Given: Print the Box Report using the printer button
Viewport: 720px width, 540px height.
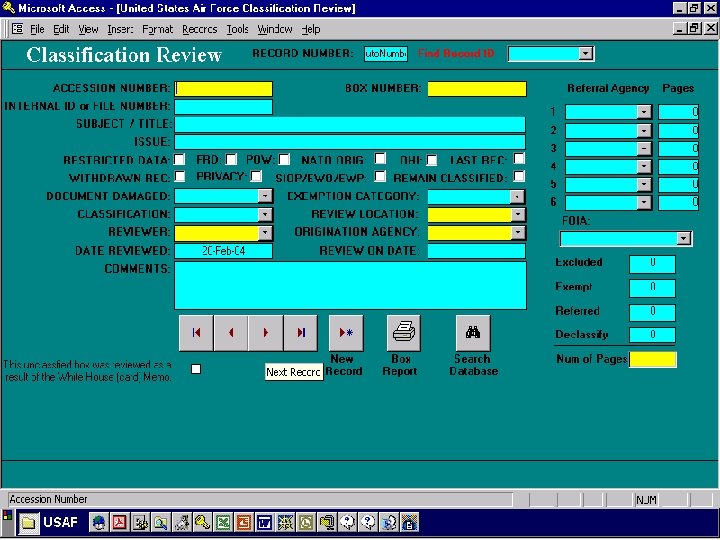Looking at the screenshot, I should click(404, 333).
